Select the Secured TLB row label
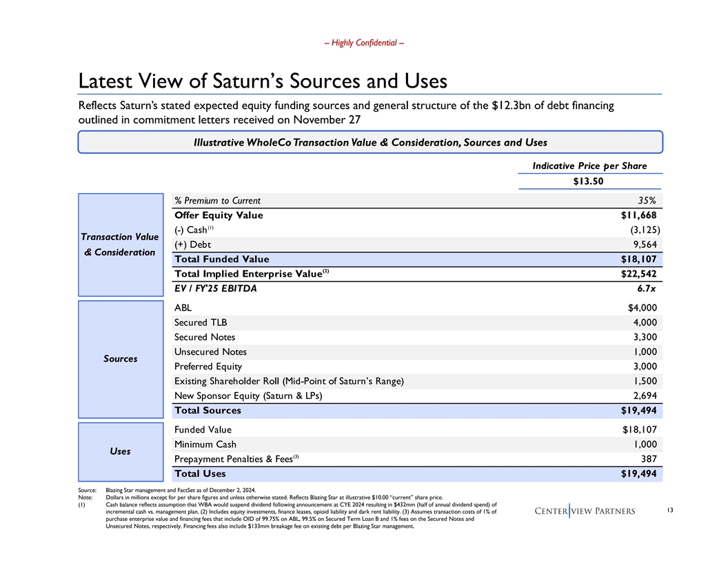Image resolution: width=728 pixels, height=563 pixels. [x=201, y=322]
